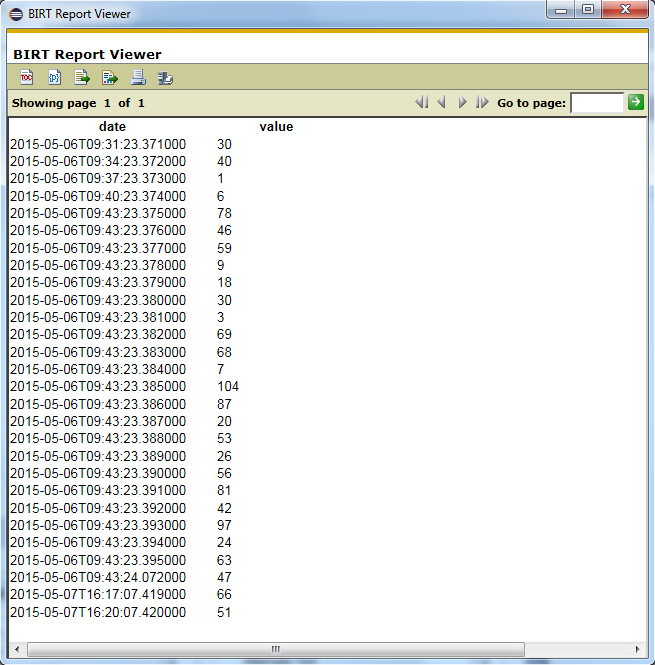The image size is (655, 665).
Task: Click the value 47
Action: pos(224,577)
